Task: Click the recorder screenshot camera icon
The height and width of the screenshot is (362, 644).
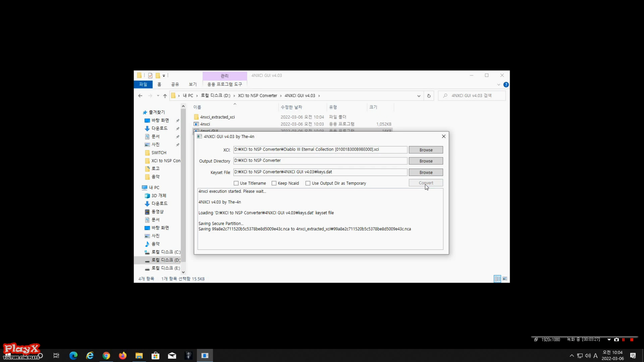Action: (x=616, y=340)
